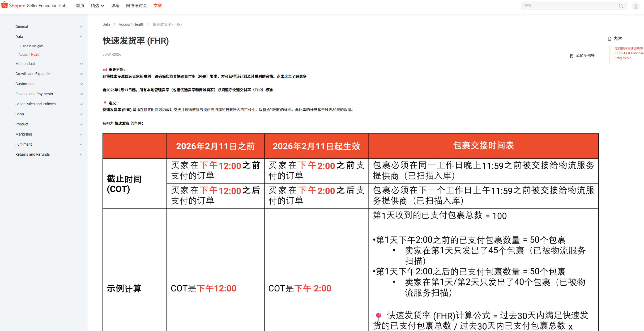644x331 pixels.
Task: Click the bookmark icon in 添加至书签
Action: (572, 56)
